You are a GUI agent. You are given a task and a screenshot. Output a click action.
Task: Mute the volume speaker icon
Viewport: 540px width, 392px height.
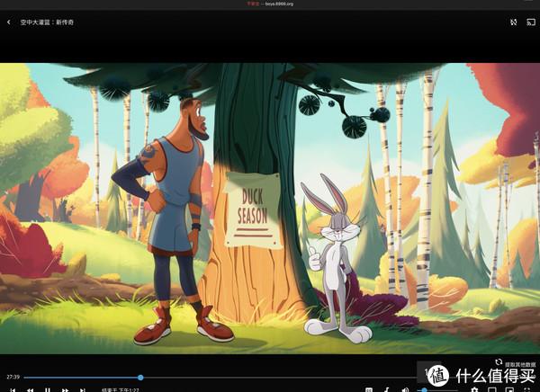pyautogui.click(x=405, y=390)
